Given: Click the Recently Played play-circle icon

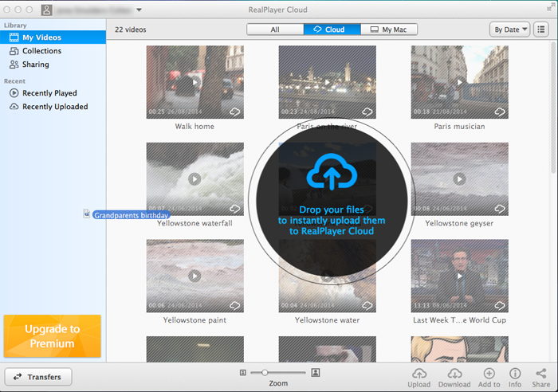Looking at the screenshot, I should coord(14,93).
